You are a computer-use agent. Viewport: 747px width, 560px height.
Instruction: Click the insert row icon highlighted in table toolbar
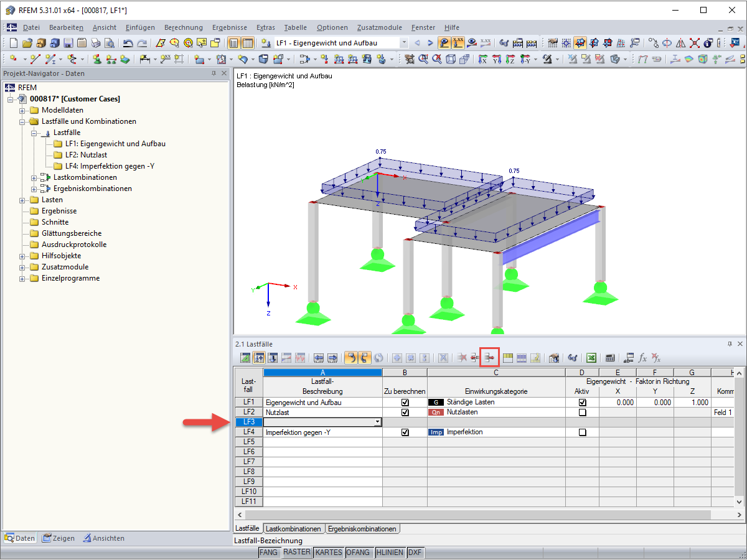pyautogui.click(x=490, y=358)
